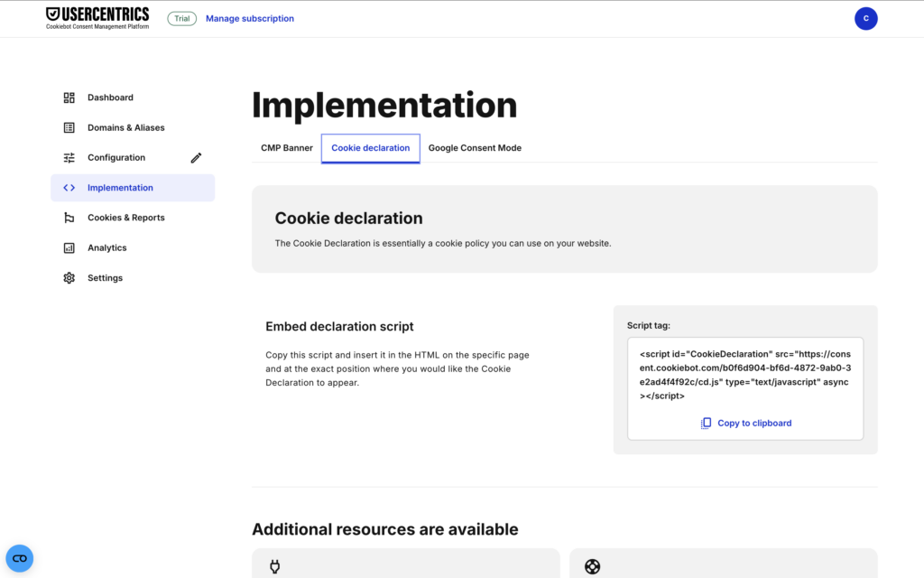Screen dimensions: 924x578
Task: Switch to the CMP Banner tab
Action: point(286,147)
